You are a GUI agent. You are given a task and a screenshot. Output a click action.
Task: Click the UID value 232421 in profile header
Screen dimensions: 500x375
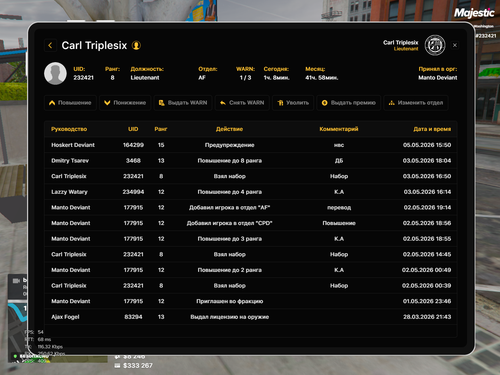(x=83, y=78)
